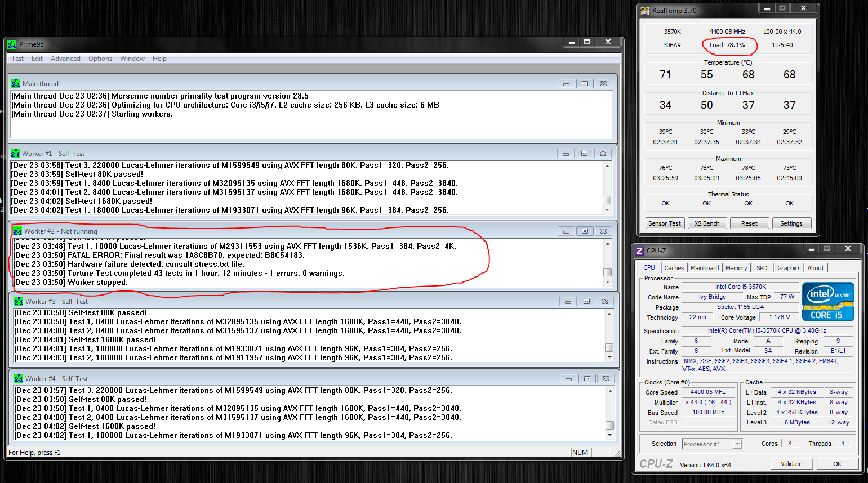Image resolution: width=868 pixels, height=483 pixels.
Task: Click the Intel Core i5 logo in CPU-Z
Action: 828,302
